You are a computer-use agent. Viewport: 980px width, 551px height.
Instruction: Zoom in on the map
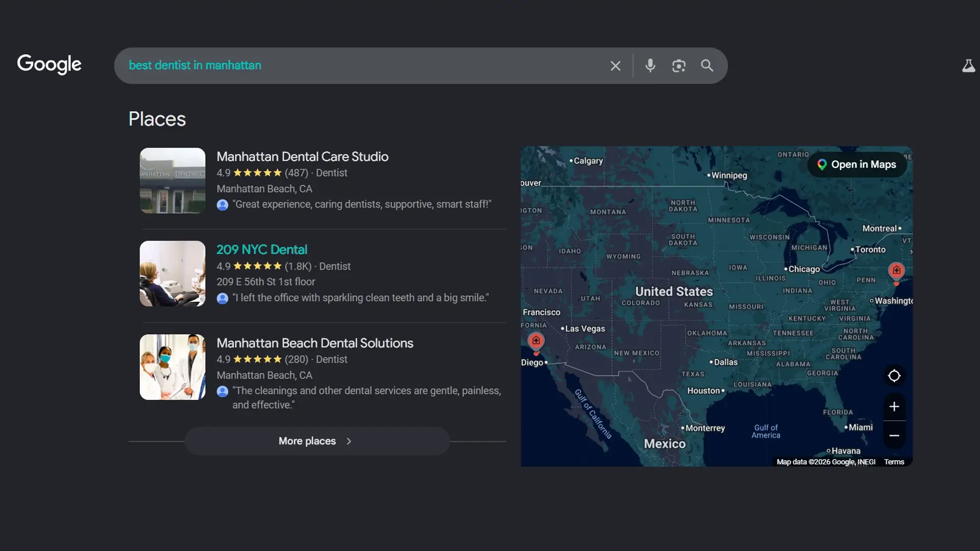894,407
